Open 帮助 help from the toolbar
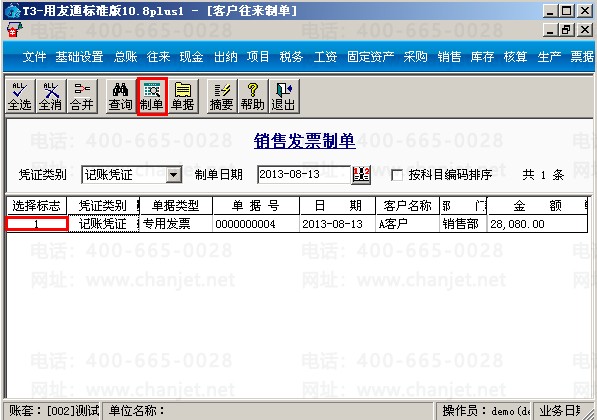Image resolution: width=597 pixels, height=420 pixels. click(252, 96)
